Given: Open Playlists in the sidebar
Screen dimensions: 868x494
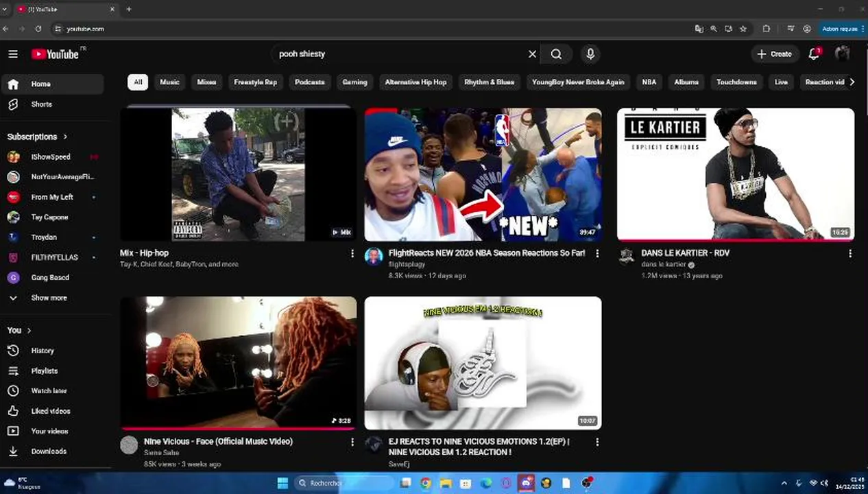Looking at the screenshot, I should tap(53, 370).
